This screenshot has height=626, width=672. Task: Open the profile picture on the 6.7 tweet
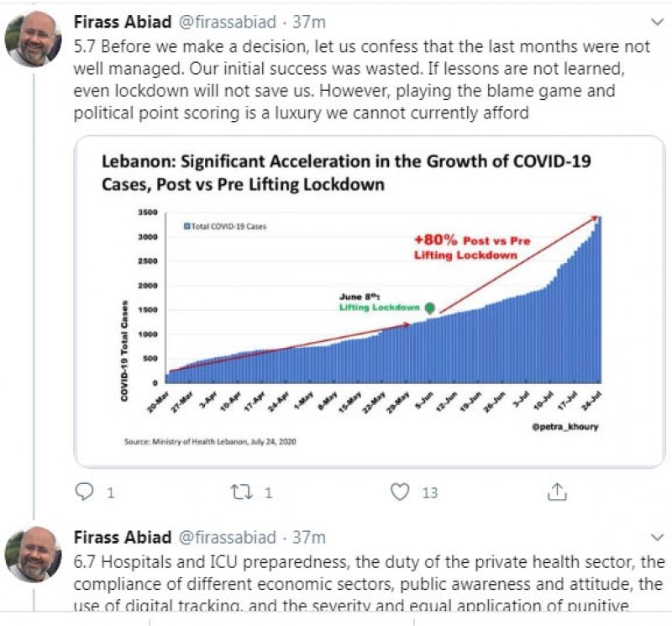click(34, 555)
